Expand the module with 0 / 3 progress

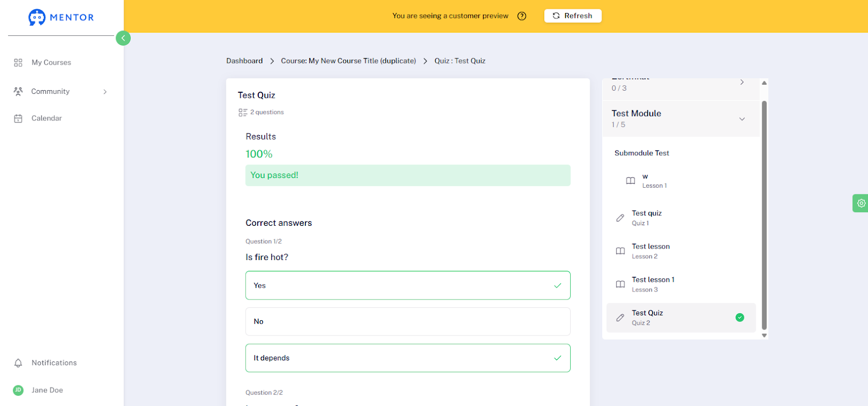coord(742,82)
